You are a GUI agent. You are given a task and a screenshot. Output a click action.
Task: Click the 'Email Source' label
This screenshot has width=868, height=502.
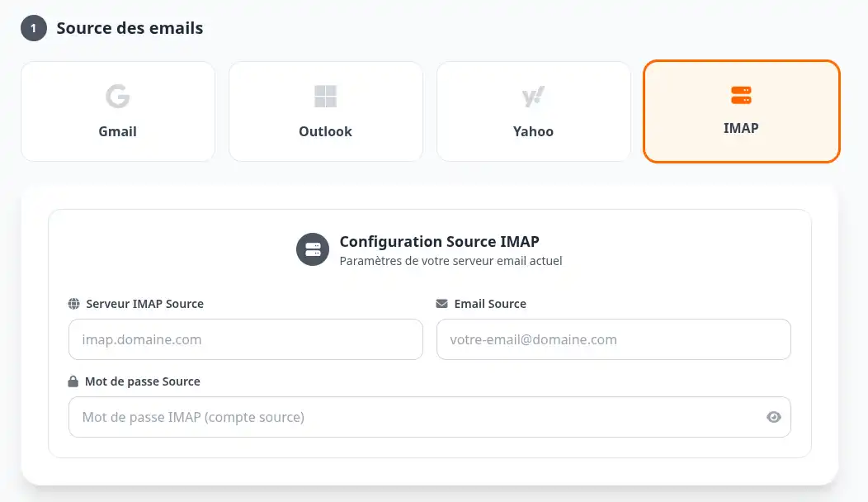[x=490, y=304]
